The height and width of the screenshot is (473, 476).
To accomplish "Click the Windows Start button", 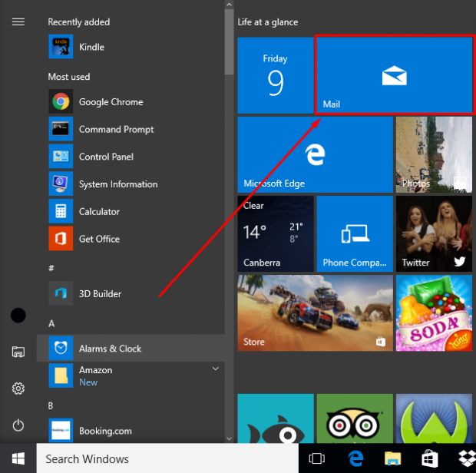I will pos(18,458).
